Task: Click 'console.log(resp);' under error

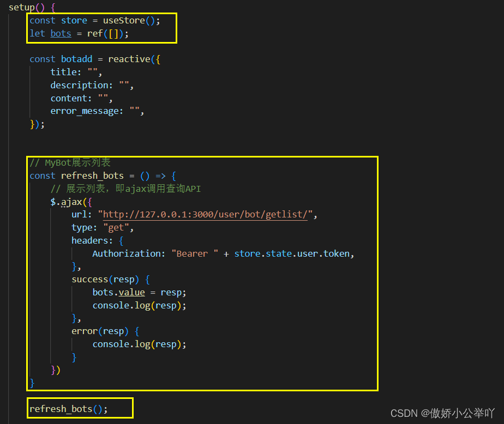Action: click(x=140, y=344)
